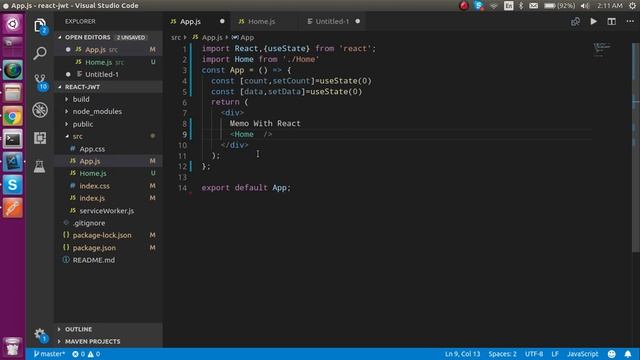Expand the node_modules folder

tap(108, 111)
